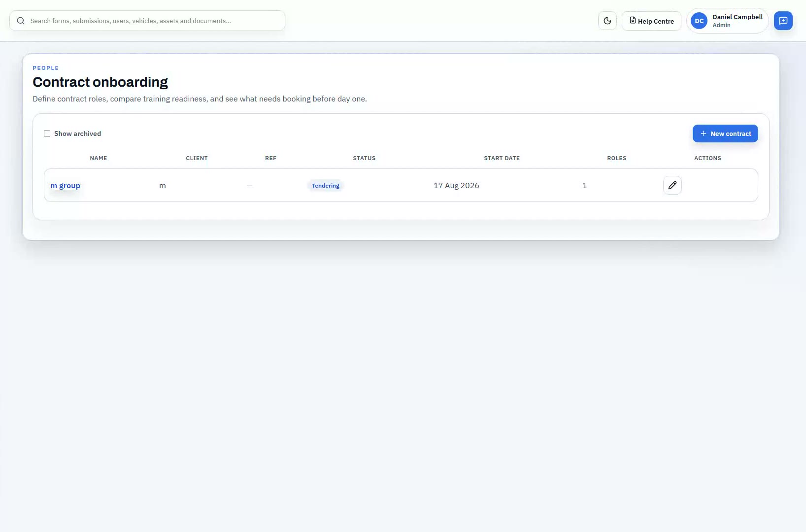Create a New contract
This screenshot has height=532, width=806.
click(x=725, y=133)
